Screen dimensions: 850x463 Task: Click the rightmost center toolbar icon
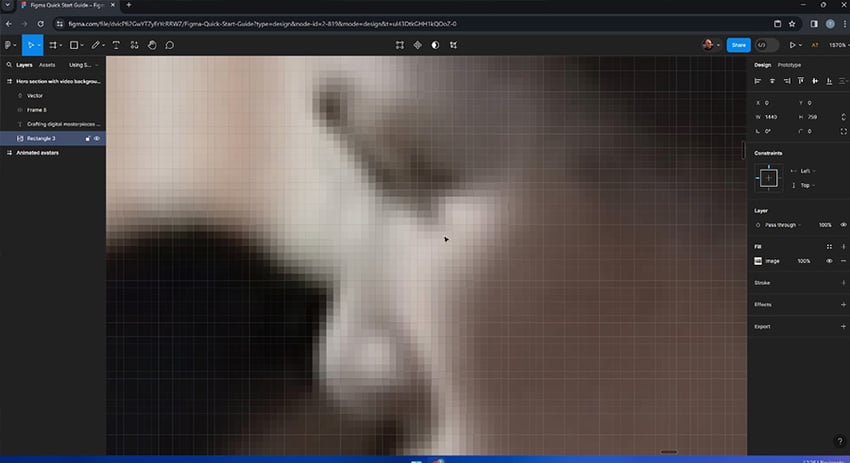pos(453,46)
